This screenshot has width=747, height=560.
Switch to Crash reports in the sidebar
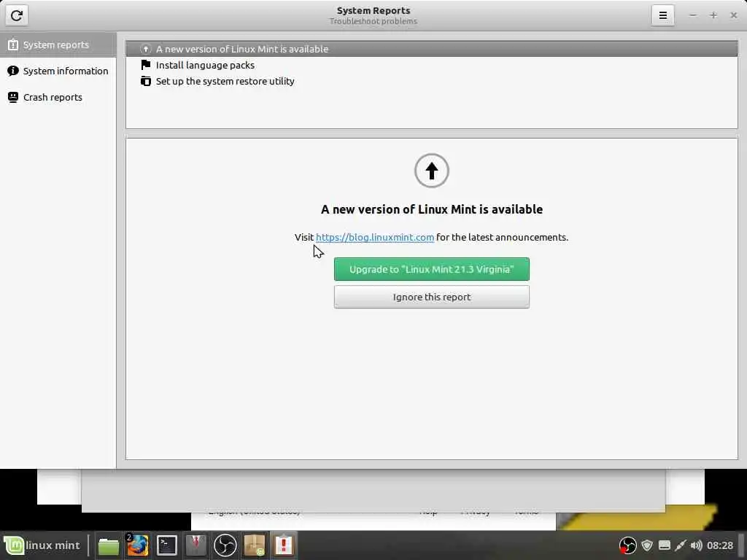point(58,97)
